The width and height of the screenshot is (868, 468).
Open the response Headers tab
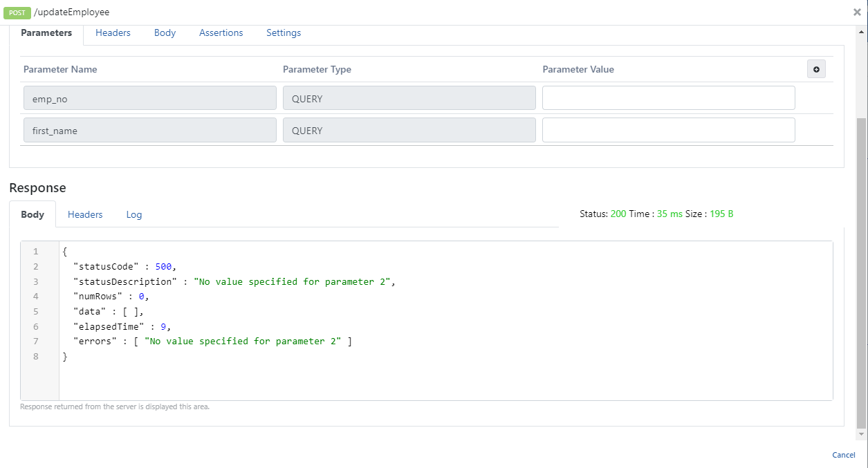click(x=85, y=214)
